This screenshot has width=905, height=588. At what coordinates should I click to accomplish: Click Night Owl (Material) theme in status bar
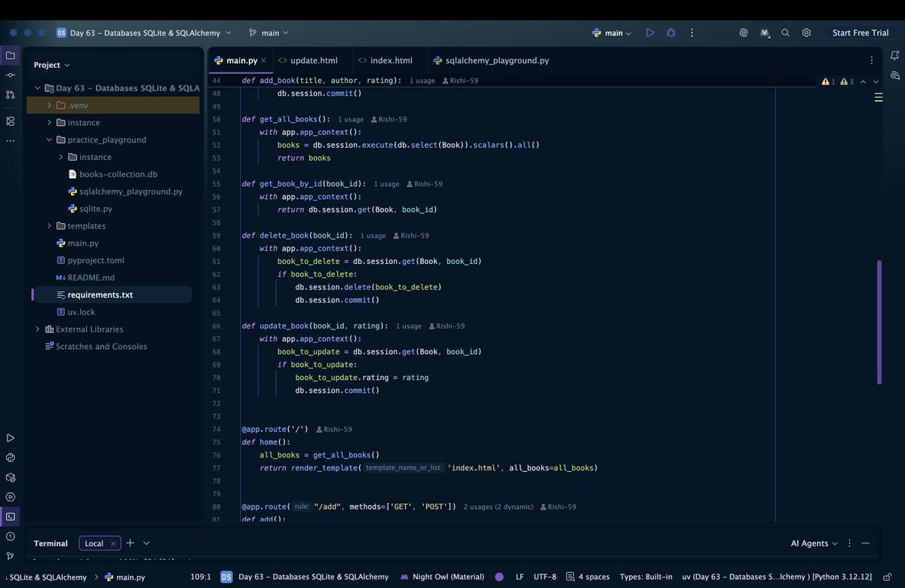click(443, 577)
